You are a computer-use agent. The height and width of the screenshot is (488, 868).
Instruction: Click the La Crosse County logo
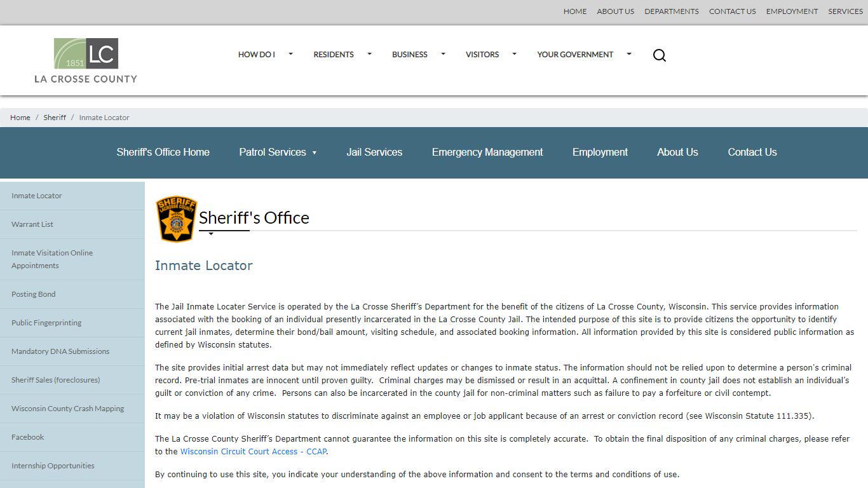click(x=86, y=60)
